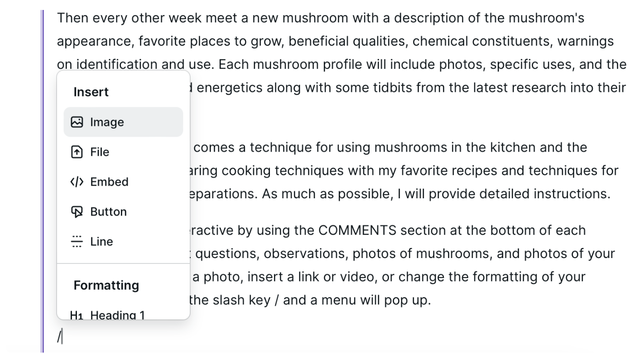Click the Button insert icon

point(77,212)
